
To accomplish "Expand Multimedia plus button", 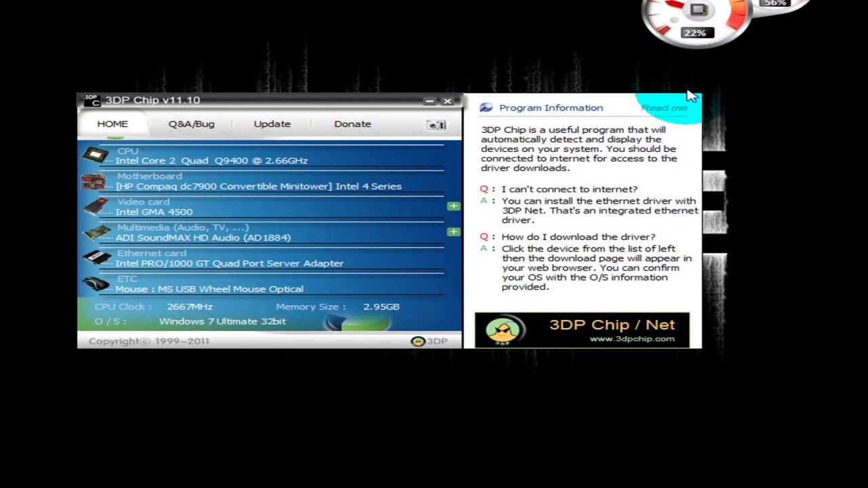I will [453, 232].
